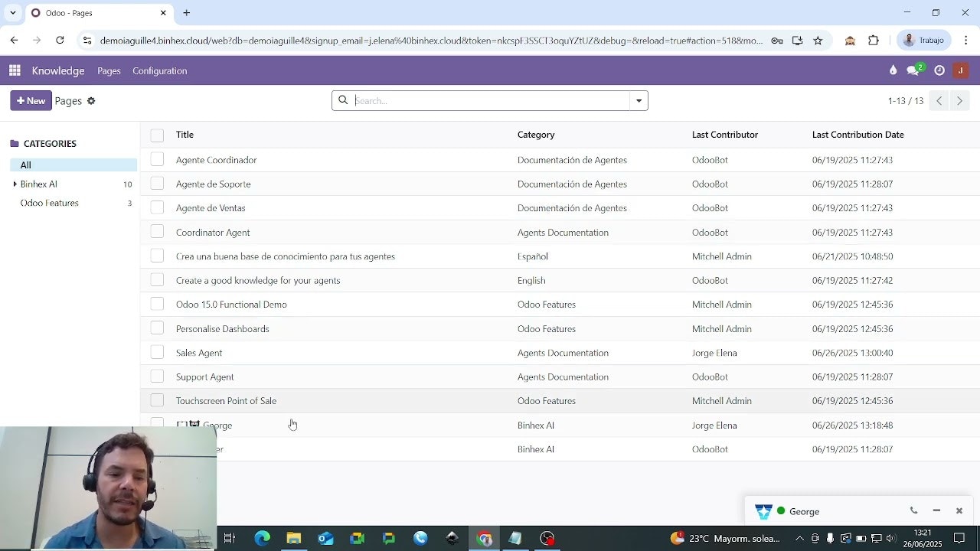Click the monkey extension icon
Viewport: 980px width, 551px height.
point(850,41)
